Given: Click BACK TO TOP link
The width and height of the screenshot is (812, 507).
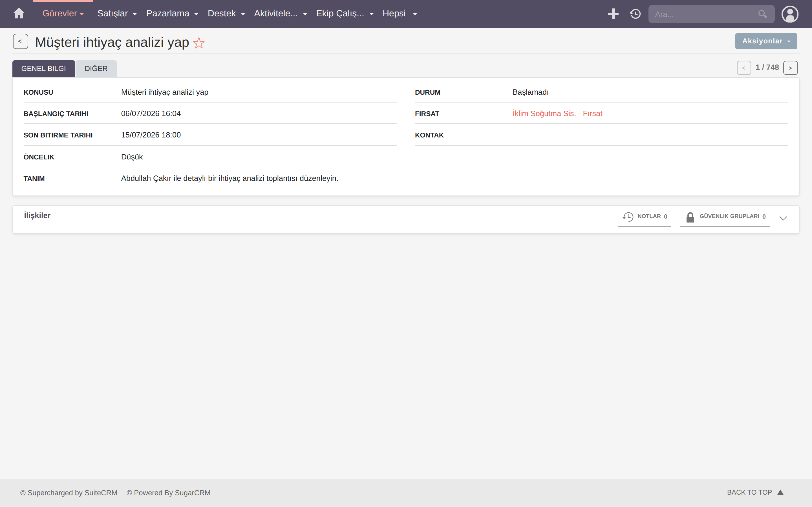Looking at the screenshot, I should tap(755, 492).
